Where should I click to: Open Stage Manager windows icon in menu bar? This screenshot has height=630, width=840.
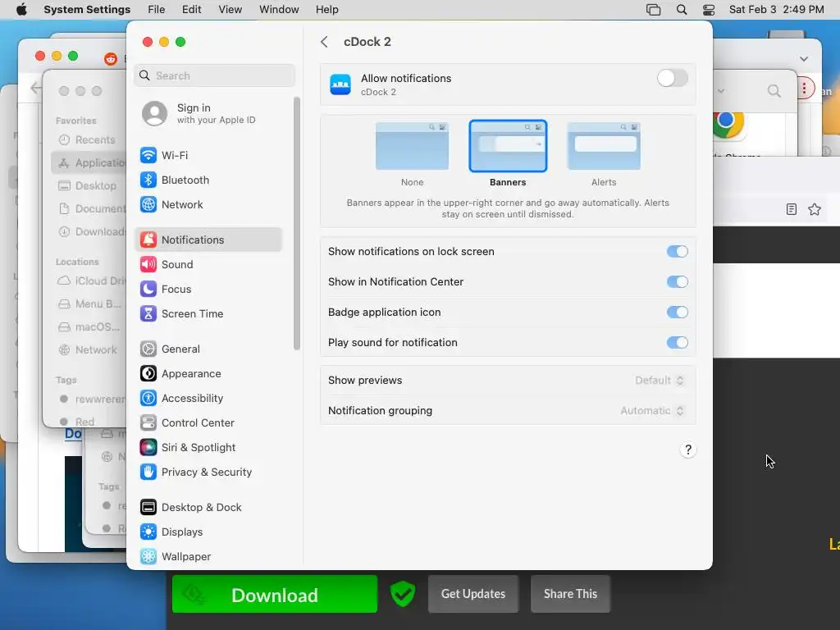coord(653,10)
